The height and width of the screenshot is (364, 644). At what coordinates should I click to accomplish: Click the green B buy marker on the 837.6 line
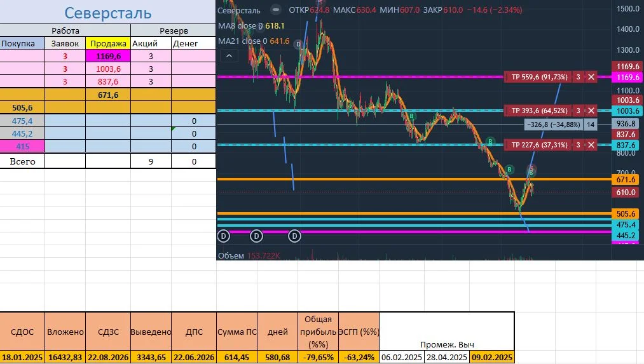pyautogui.click(x=490, y=142)
